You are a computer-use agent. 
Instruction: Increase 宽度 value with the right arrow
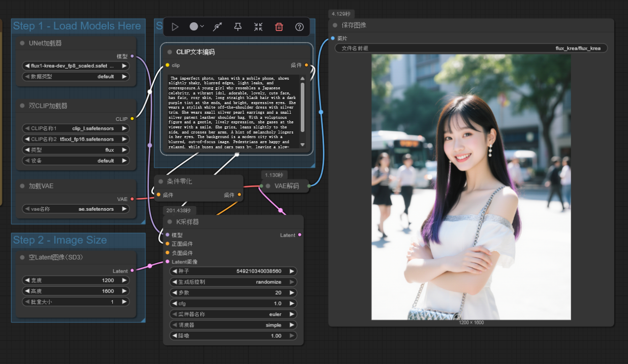pos(123,280)
